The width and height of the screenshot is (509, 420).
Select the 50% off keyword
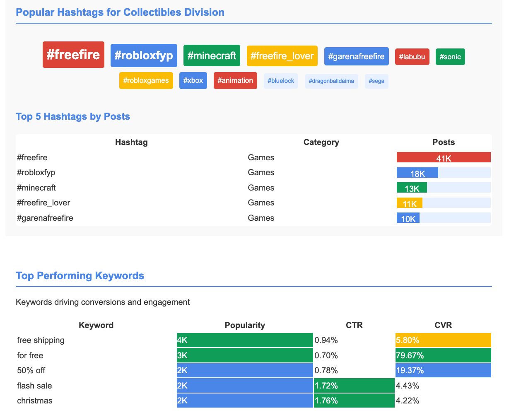tap(31, 370)
